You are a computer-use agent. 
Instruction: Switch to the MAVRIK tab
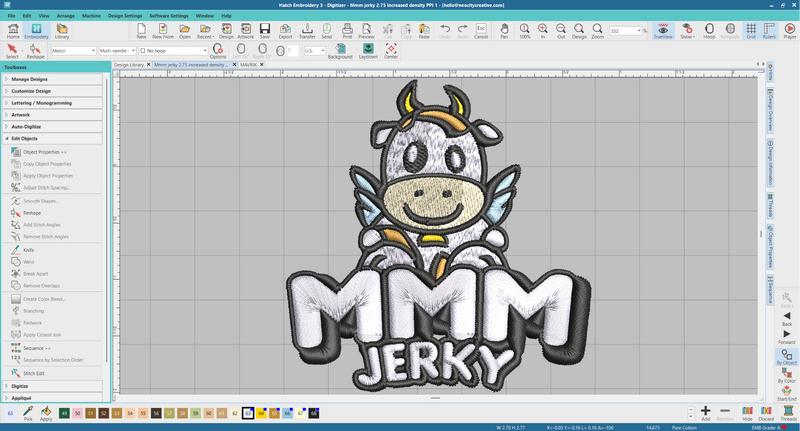[248, 65]
